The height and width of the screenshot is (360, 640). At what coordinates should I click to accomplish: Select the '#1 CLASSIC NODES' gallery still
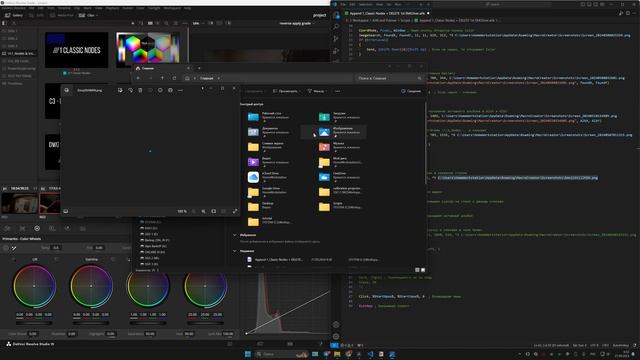[x=77, y=50]
